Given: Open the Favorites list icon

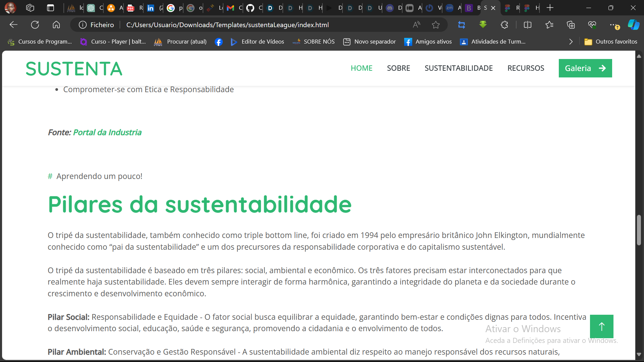Looking at the screenshot, I should click(549, 25).
